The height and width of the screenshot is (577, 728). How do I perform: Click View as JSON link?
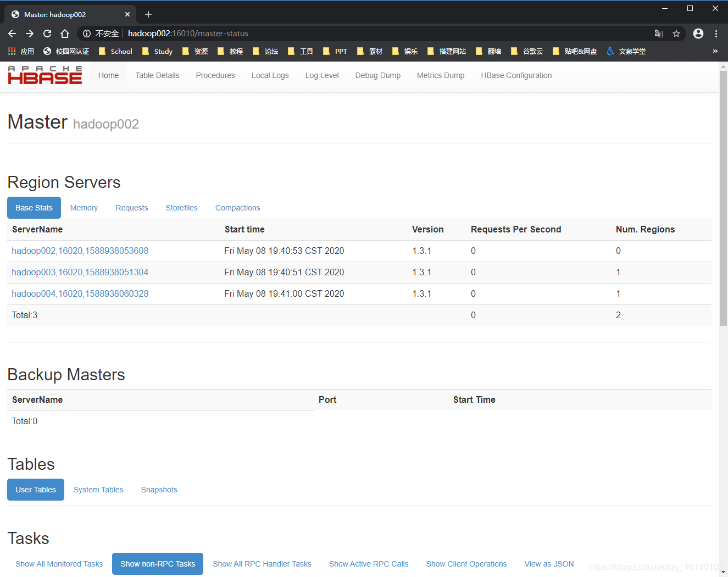coord(549,564)
